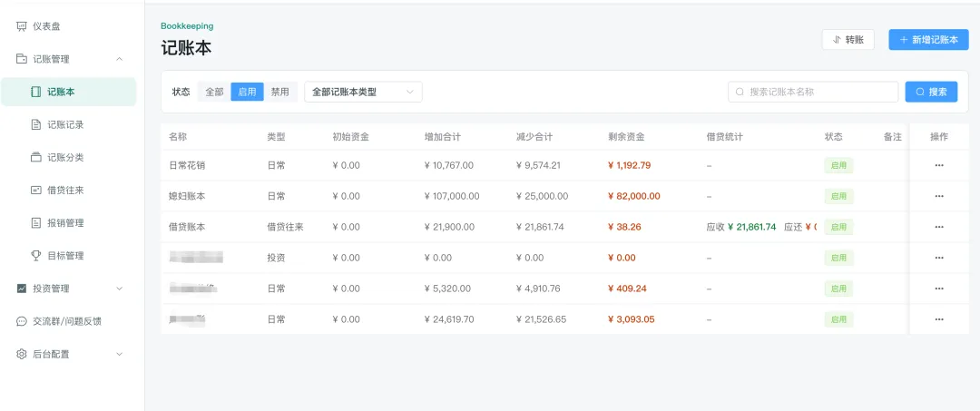Focus the 搜索记账本名称 search field

pos(813,92)
